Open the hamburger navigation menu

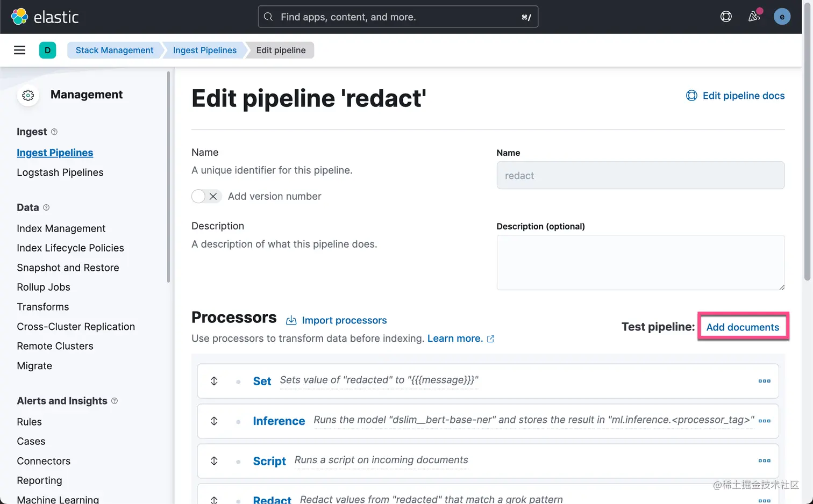tap(19, 50)
